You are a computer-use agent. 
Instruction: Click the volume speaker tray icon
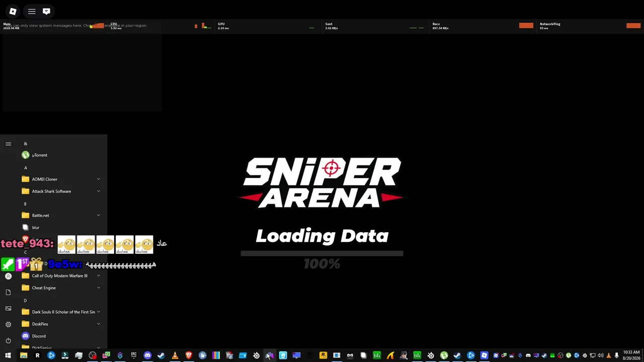[600, 355]
